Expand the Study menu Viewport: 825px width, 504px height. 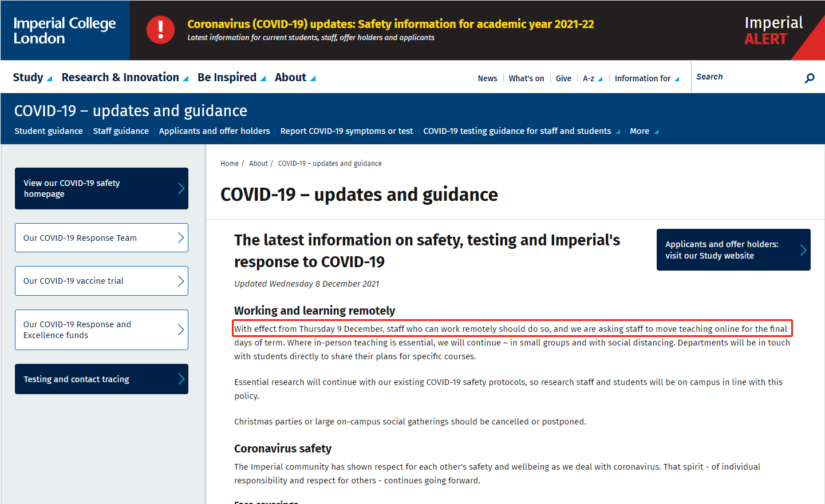click(33, 77)
